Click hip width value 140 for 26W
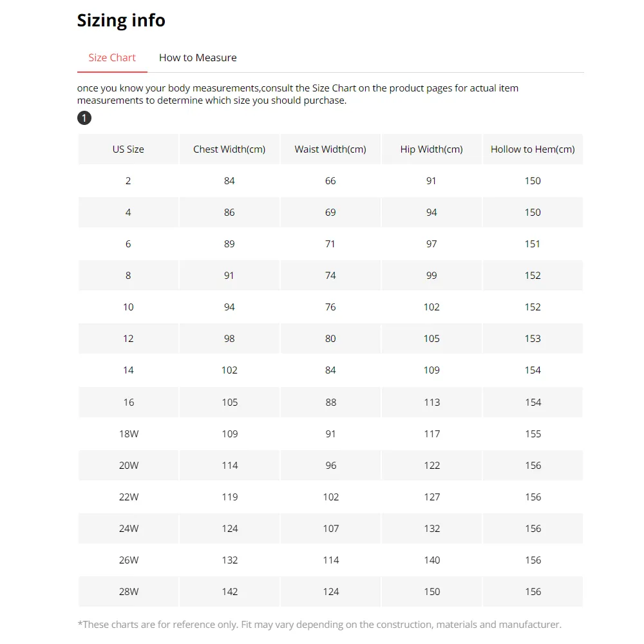Screen dimensions: 644x644 tap(432, 560)
